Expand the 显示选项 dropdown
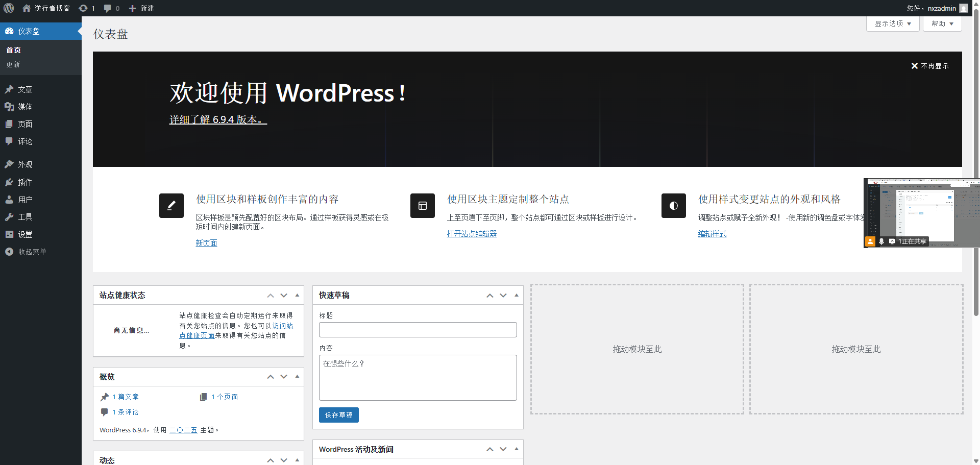The width and height of the screenshot is (980, 465). pyautogui.click(x=893, y=23)
